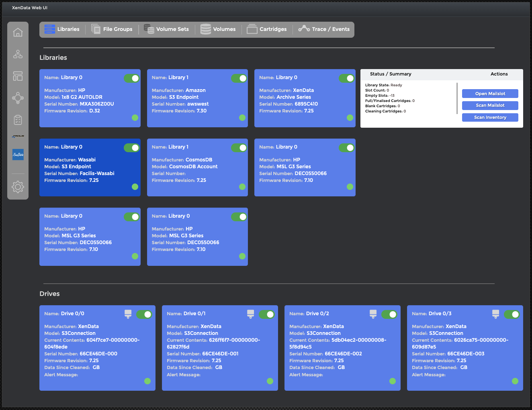Click the Actions header text

tap(499, 74)
